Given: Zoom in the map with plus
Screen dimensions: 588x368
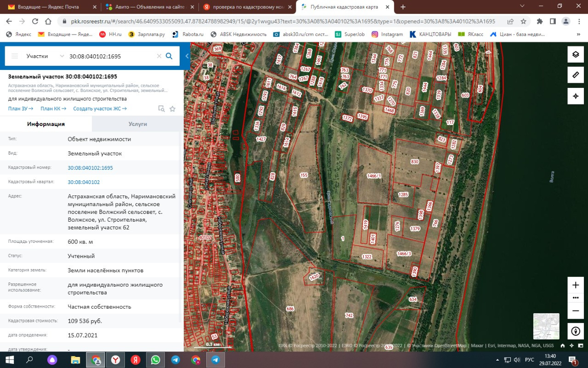Looking at the screenshot, I should (x=575, y=285).
